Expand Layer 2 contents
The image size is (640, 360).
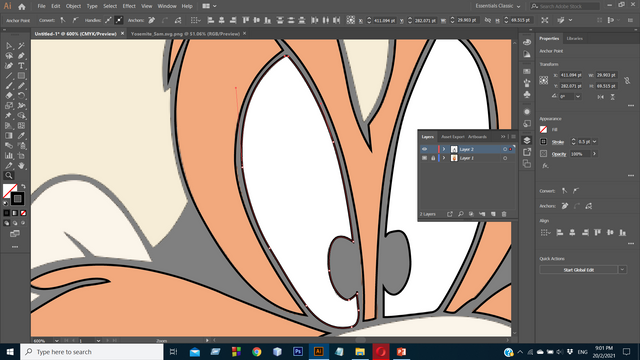[x=444, y=149]
